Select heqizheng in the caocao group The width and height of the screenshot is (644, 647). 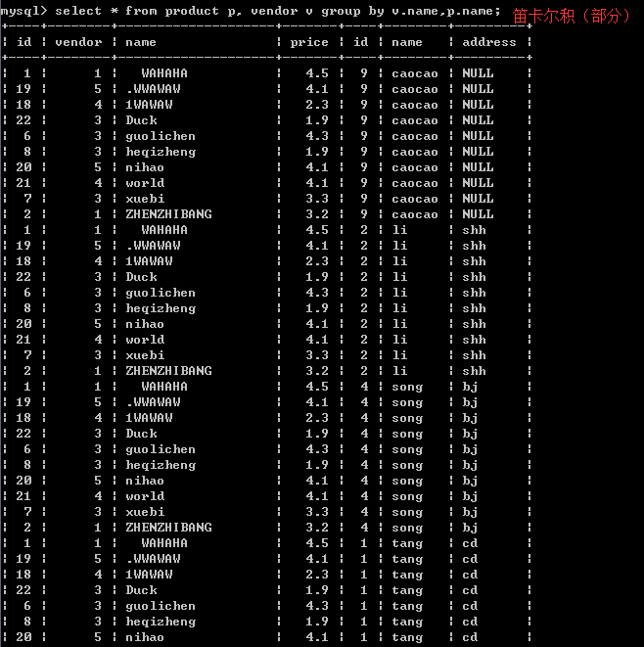point(161,152)
